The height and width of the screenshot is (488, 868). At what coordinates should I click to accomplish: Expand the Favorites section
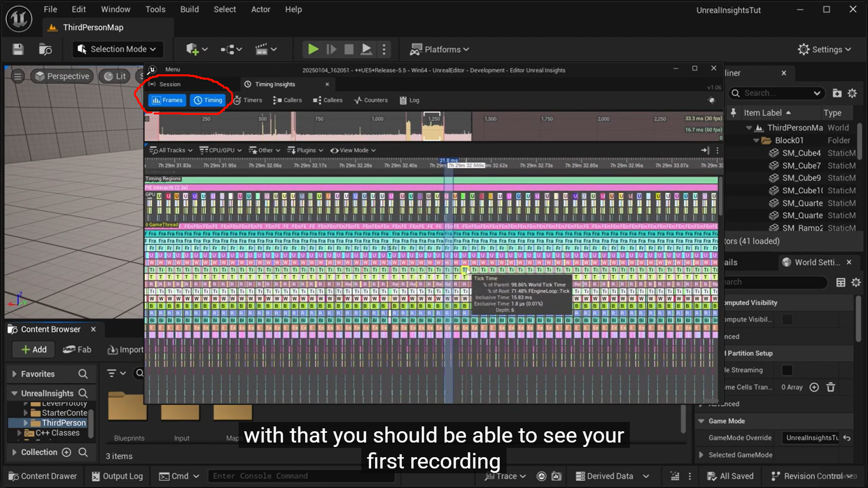[14, 374]
